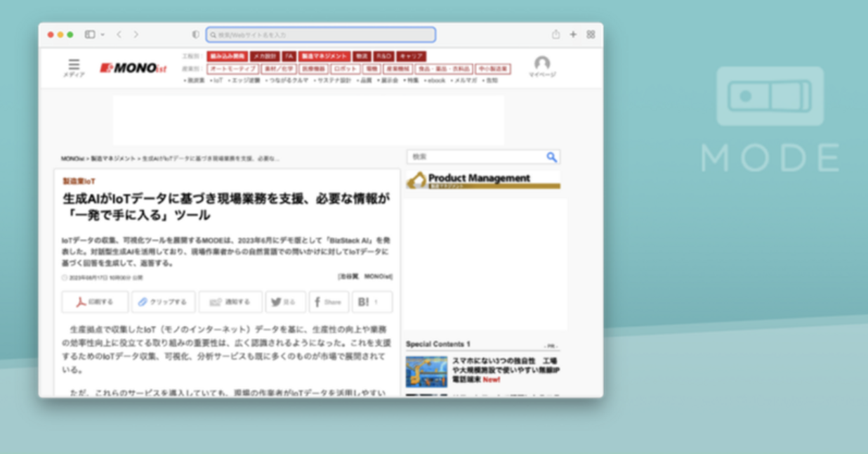Expand the sidebar dropdown arrow
The image size is (868, 454).
103,34
